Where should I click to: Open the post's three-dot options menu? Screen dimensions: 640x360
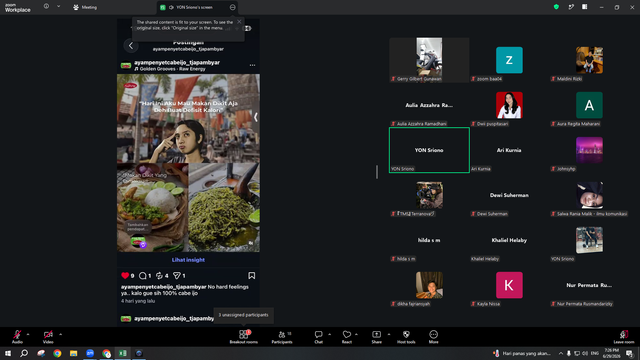coord(252,65)
